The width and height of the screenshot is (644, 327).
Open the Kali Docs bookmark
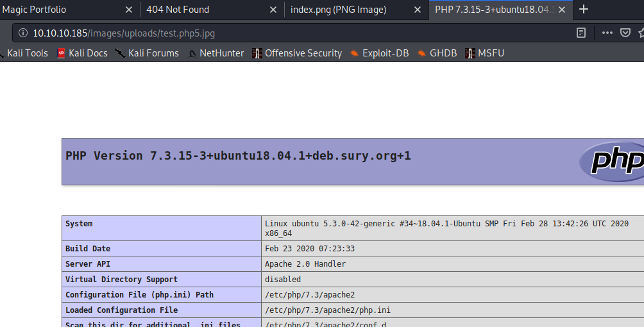pos(82,53)
